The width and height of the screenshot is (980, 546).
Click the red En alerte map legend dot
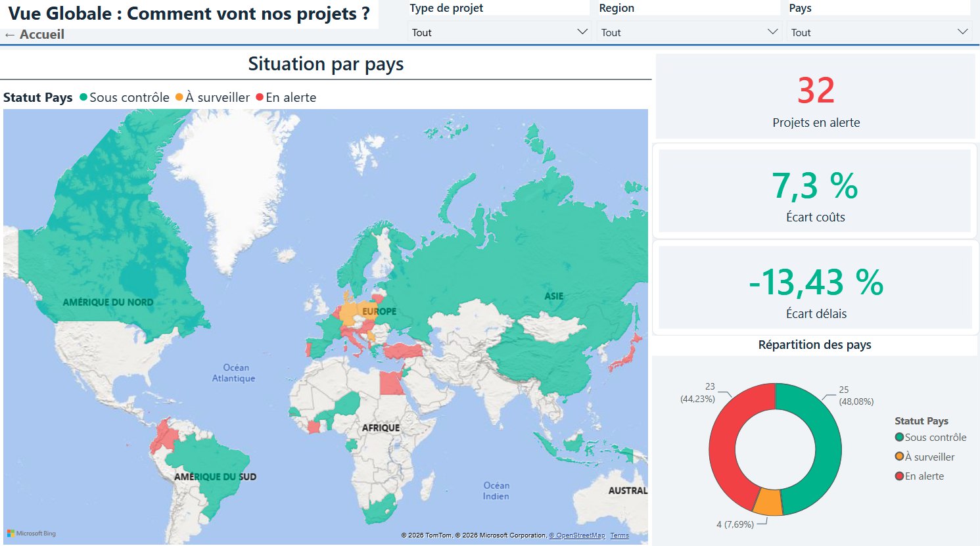pyautogui.click(x=260, y=97)
